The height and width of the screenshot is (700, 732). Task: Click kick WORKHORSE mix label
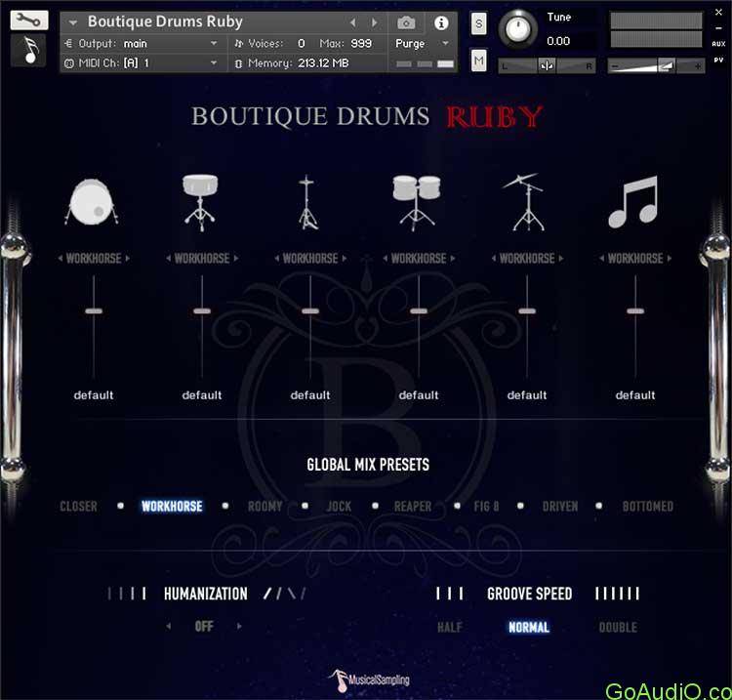pos(94,259)
